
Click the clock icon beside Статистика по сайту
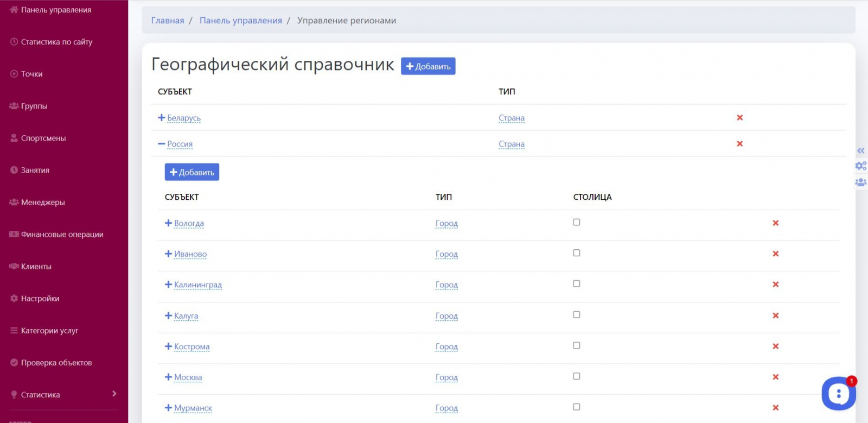14,42
